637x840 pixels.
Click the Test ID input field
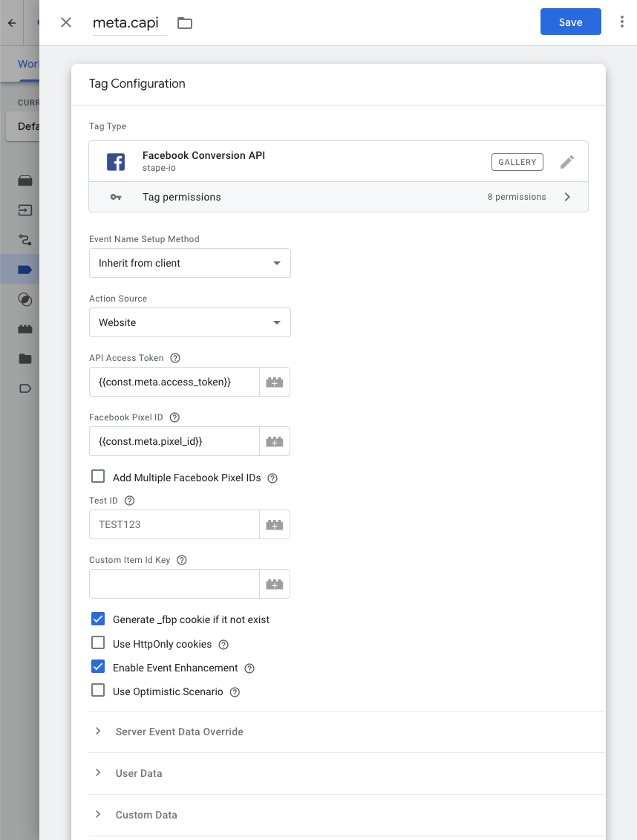coord(174,524)
